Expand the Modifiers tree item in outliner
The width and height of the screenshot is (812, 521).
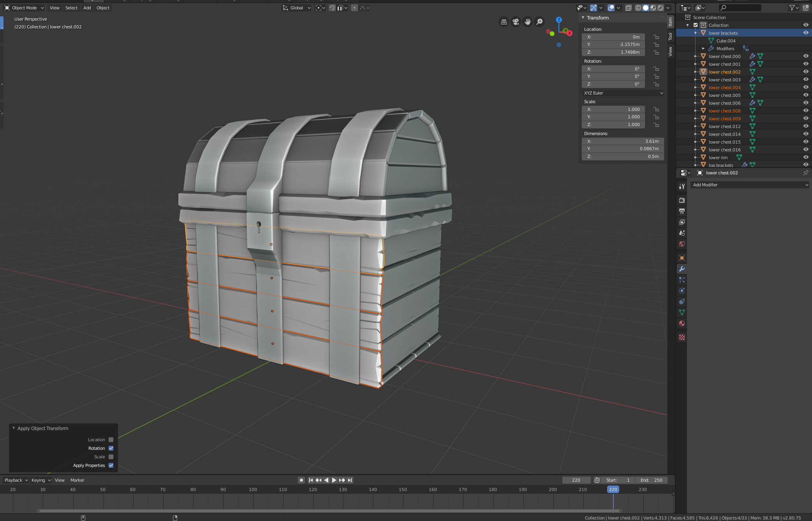[703, 49]
